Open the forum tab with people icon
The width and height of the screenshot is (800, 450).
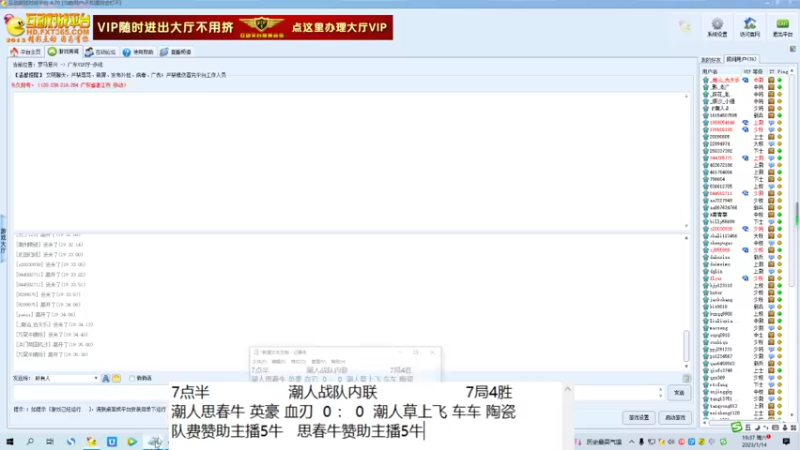click(101, 52)
